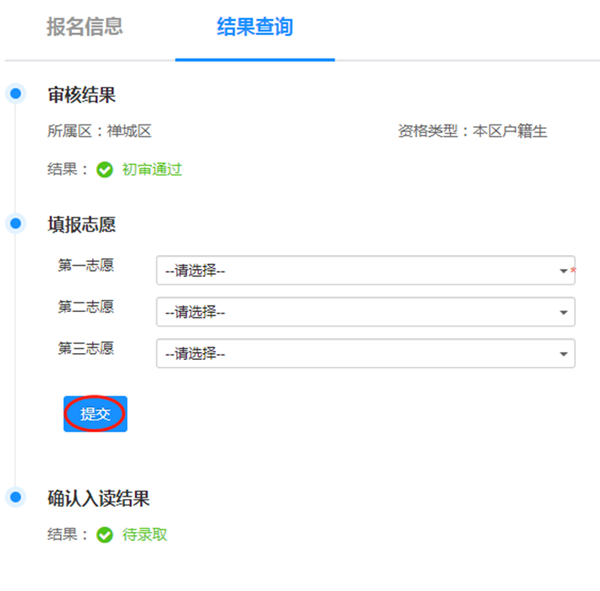The image size is (600, 591).
Task: Open the 第一志愿 dropdown
Action: point(360,270)
